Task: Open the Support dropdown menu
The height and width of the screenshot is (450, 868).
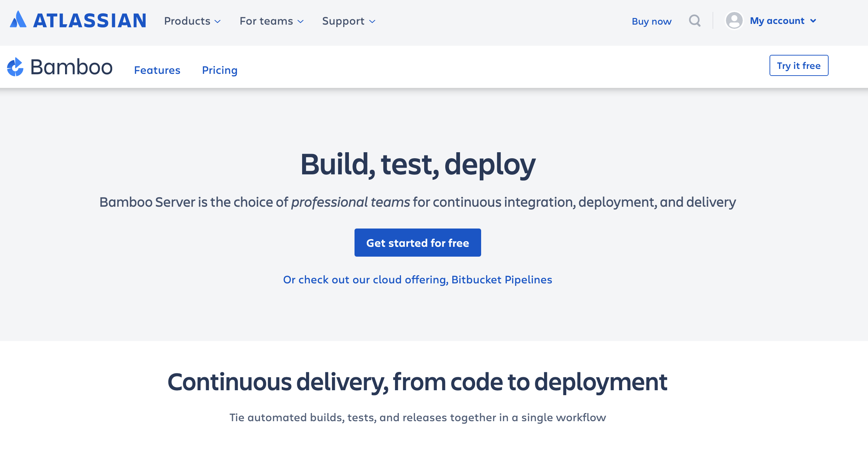Action: [x=349, y=21]
